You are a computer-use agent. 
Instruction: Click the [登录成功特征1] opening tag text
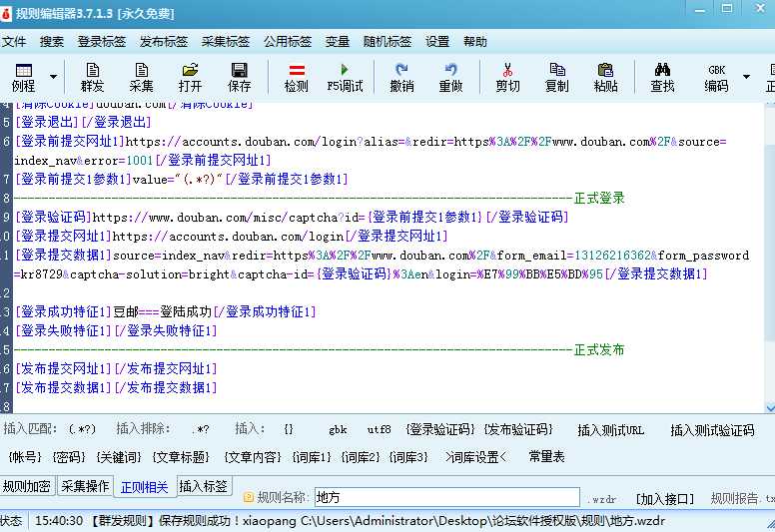coord(63,311)
